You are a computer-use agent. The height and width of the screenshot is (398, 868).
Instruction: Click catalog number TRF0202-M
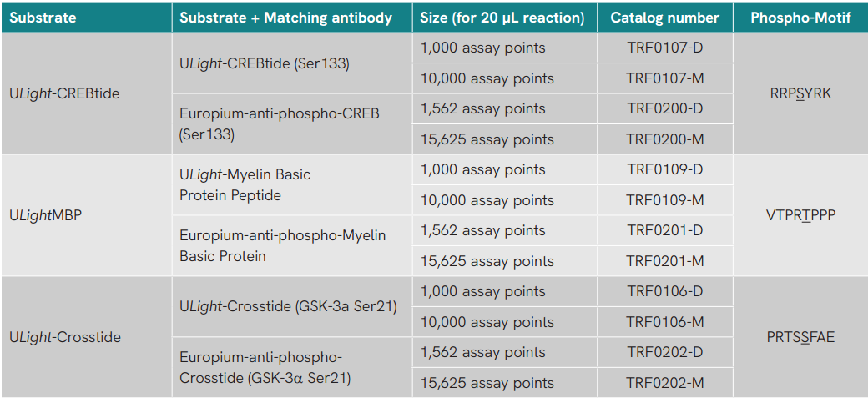(665, 382)
